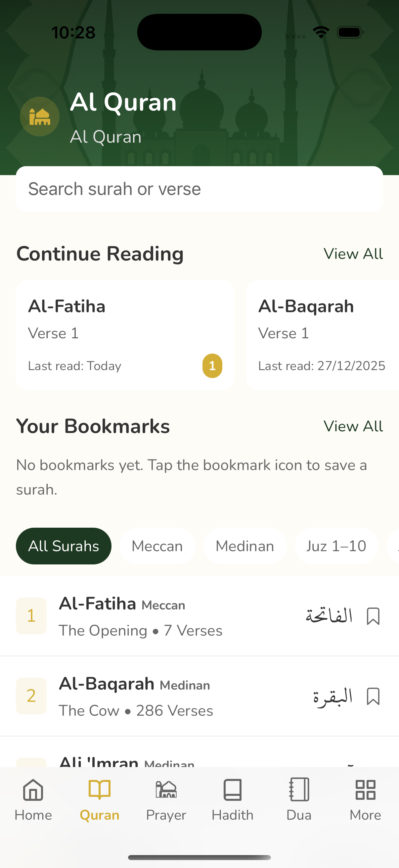Viewport: 399px width, 868px height.
Task: View all Continue Reading items
Action: (353, 254)
